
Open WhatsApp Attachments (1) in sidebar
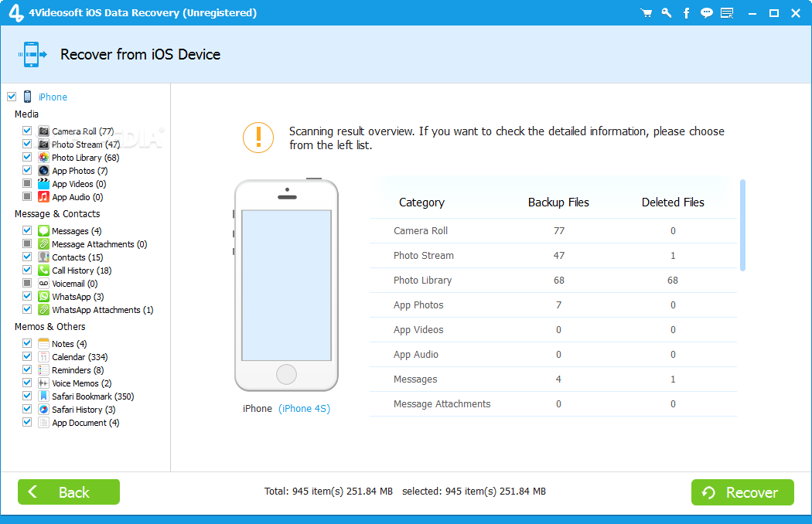pyautogui.click(x=103, y=310)
